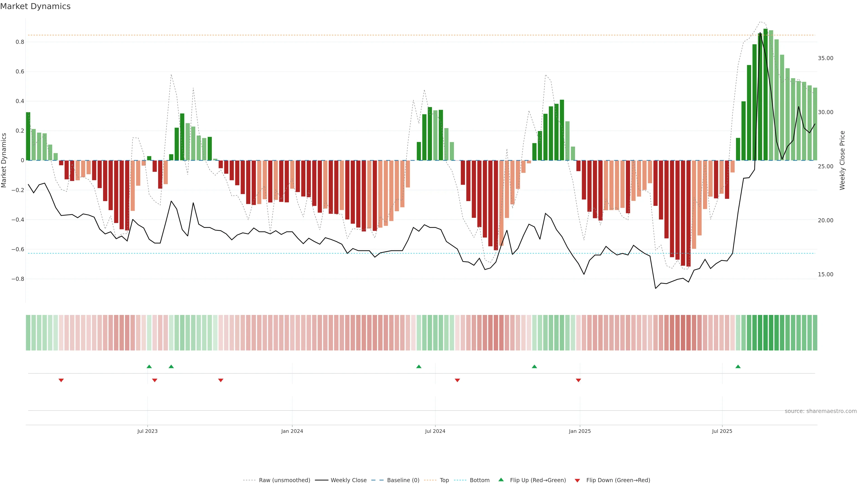Click the first red flip-down marker

(x=61, y=380)
